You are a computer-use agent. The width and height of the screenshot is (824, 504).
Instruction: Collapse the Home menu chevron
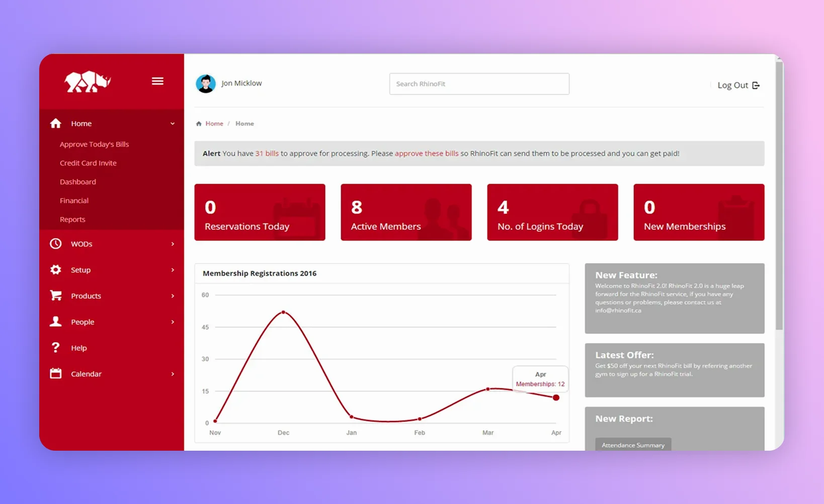[173, 124]
